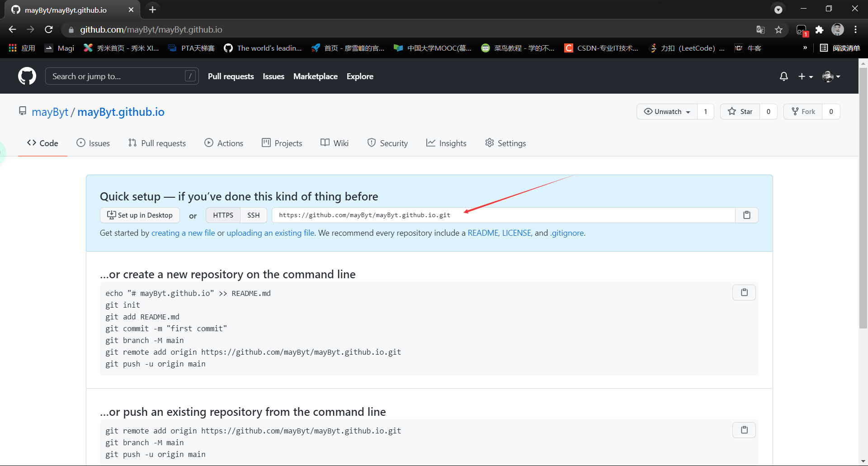Click Set up in Desktop button
Image resolution: width=868 pixels, height=466 pixels.
point(140,215)
